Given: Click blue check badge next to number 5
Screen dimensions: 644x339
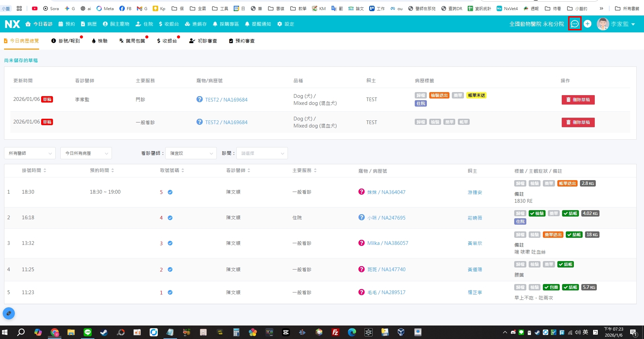Looking at the screenshot, I should (170, 192).
